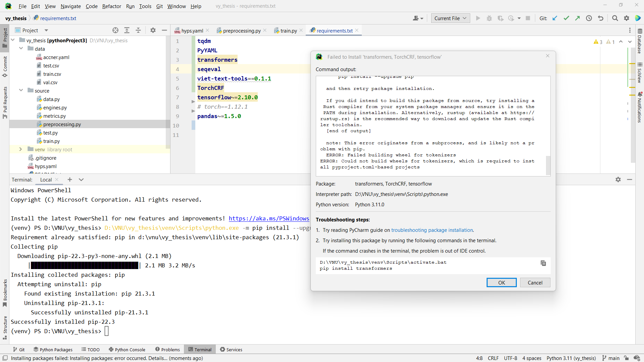Commit changes via the green checkmark Git icon
Viewport: 644px width, 362px height.
[566, 18]
